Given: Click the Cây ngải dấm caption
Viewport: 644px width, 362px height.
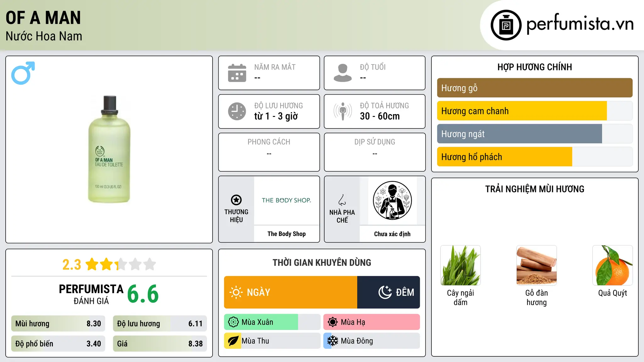Looking at the screenshot, I should pyautogui.click(x=460, y=297).
